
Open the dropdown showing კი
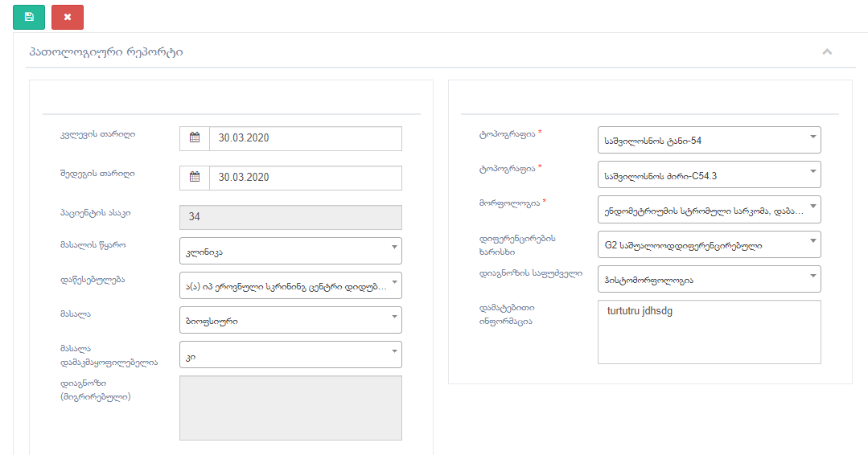290,355
